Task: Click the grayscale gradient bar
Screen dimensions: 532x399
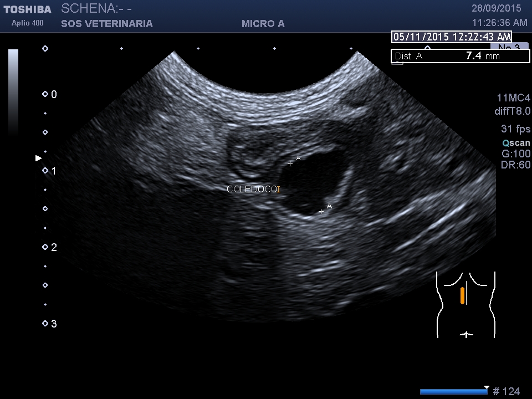Action: click(x=13, y=91)
